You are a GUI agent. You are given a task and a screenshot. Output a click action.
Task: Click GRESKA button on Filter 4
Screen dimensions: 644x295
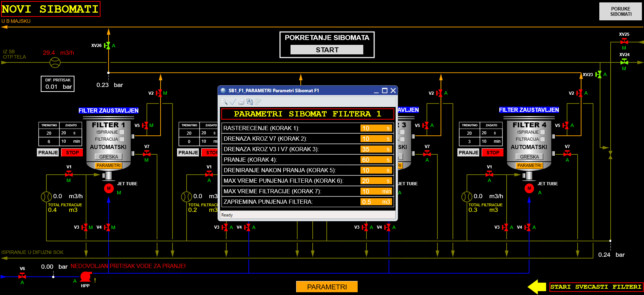tap(529, 157)
